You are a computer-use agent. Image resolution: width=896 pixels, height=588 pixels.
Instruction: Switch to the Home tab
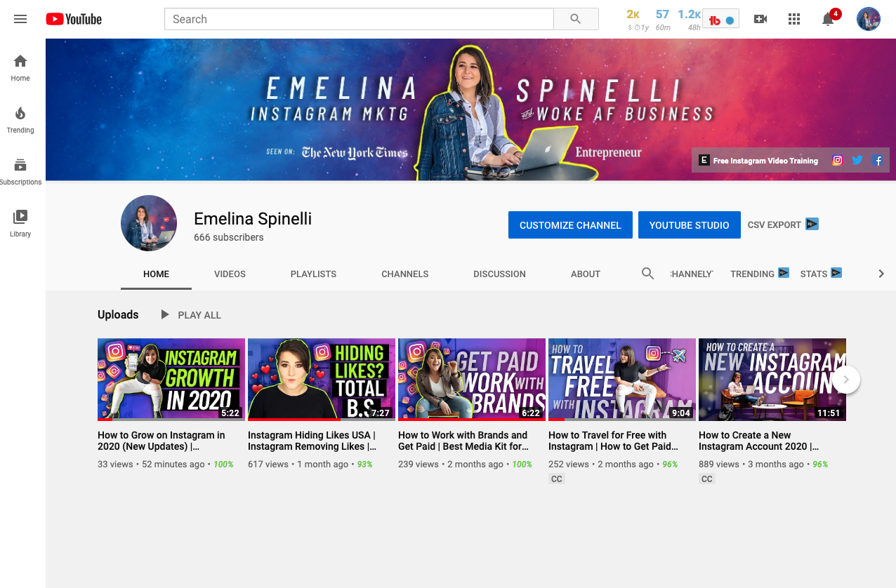(x=156, y=274)
